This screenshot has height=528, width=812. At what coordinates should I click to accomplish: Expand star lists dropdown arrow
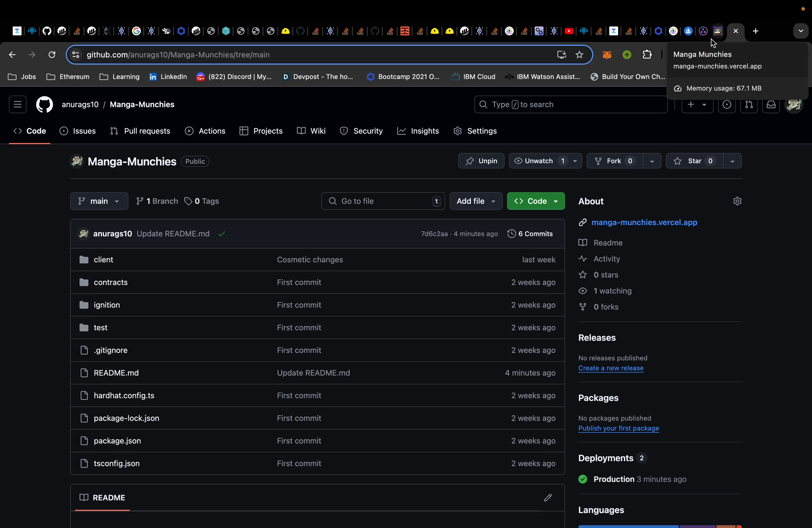point(732,161)
